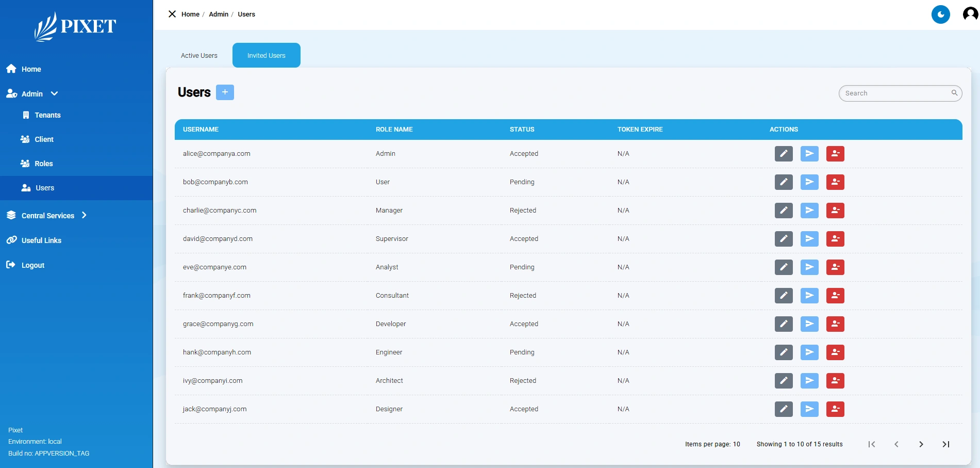
Task: Click the Search input field
Action: (896, 93)
